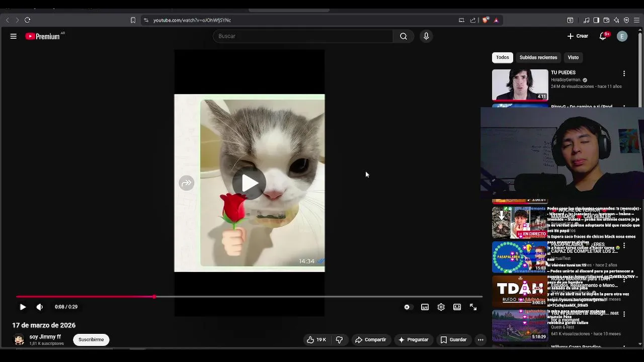Reload the page with the refresh icon
Screen dimensions: 644x362
[x=27, y=20]
